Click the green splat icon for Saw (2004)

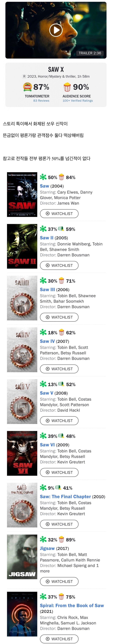point(43,177)
